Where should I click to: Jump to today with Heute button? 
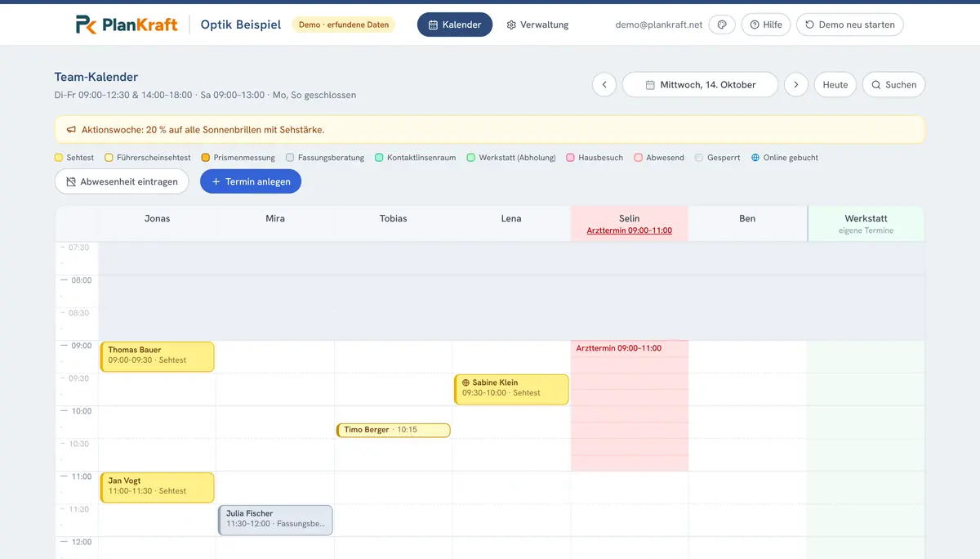coord(835,84)
